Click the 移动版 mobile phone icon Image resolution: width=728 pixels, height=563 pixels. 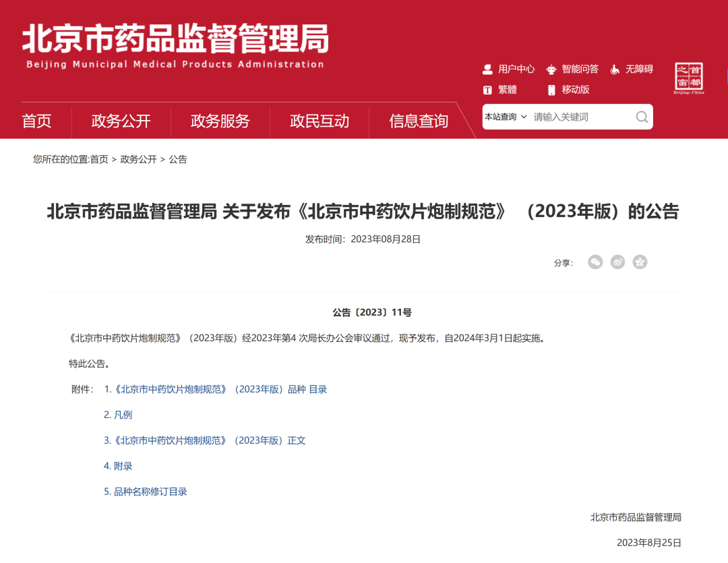point(551,90)
